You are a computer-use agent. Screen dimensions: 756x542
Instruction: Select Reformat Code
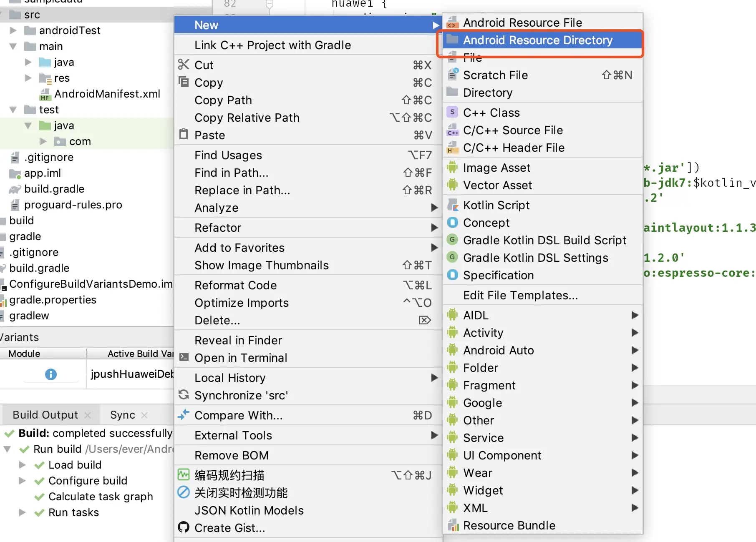coord(308,285)
